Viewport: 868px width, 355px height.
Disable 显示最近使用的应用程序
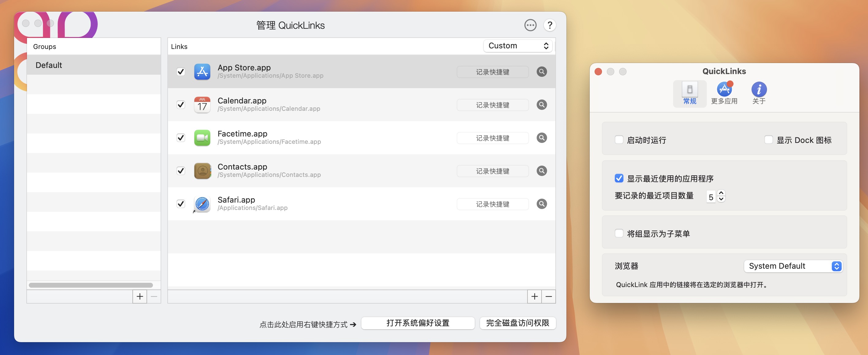619,178
